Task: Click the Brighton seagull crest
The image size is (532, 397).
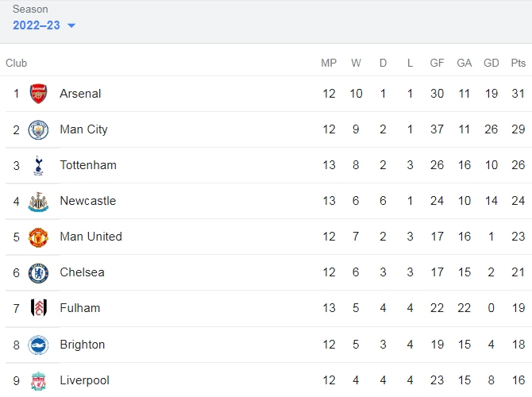Action: click(x=38, y=345)
